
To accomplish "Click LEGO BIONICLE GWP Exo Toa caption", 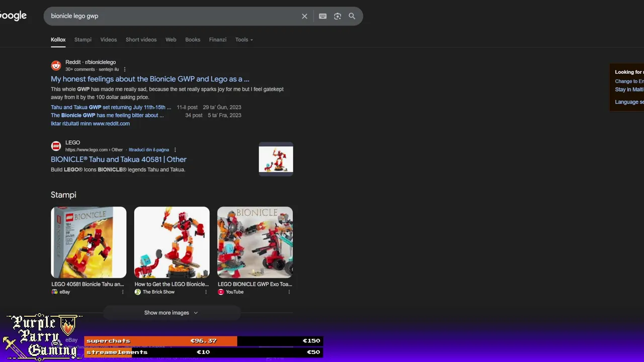I will (255, 284).
